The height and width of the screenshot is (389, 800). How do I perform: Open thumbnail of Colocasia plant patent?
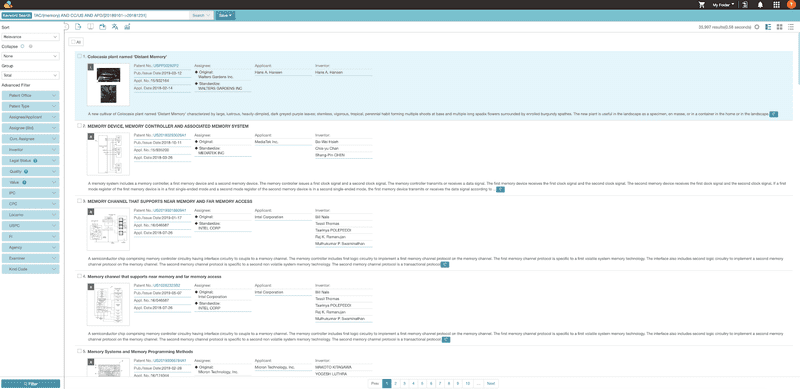(x=108, y=85)
